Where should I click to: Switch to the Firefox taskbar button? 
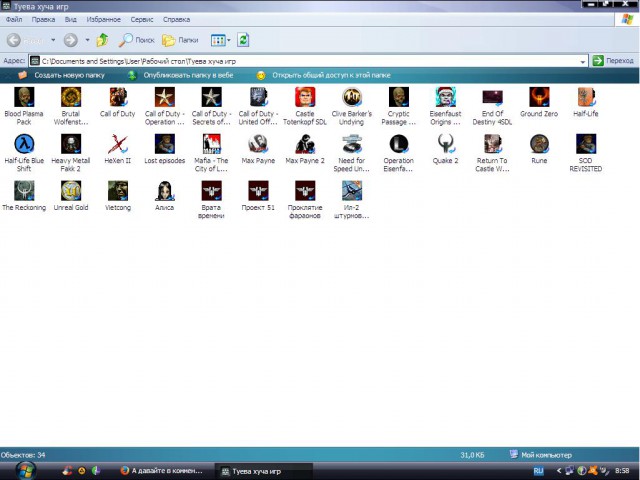click(162, 471)
